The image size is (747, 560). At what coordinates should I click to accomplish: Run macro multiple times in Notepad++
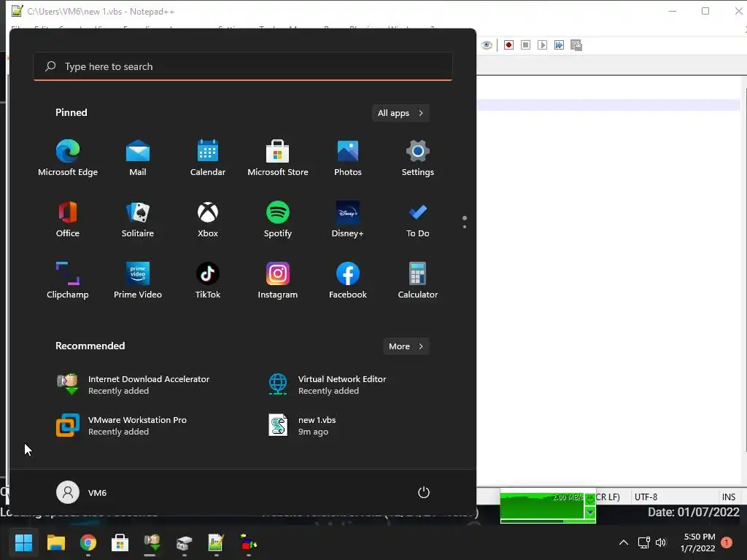[x=559, y=44]
